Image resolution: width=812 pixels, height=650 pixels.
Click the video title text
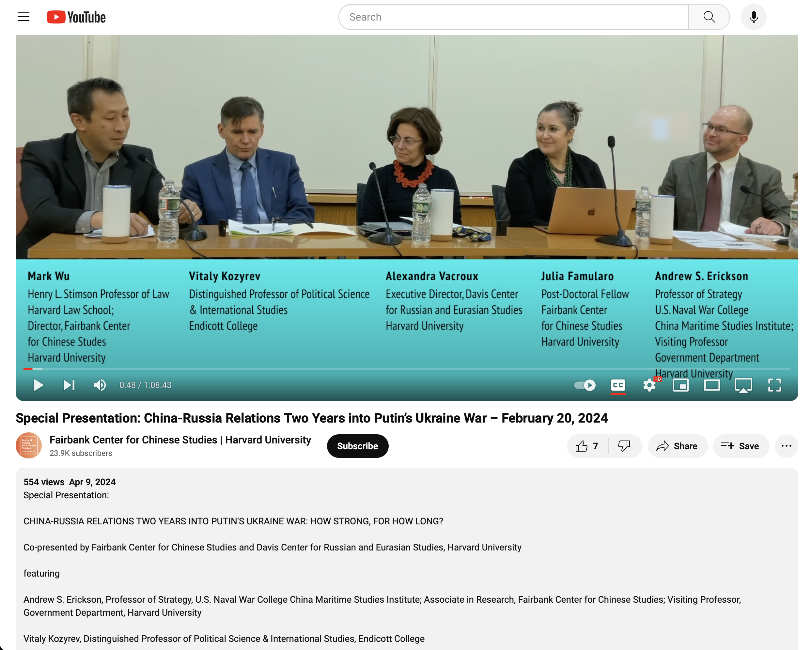click(x=311, y=418)
